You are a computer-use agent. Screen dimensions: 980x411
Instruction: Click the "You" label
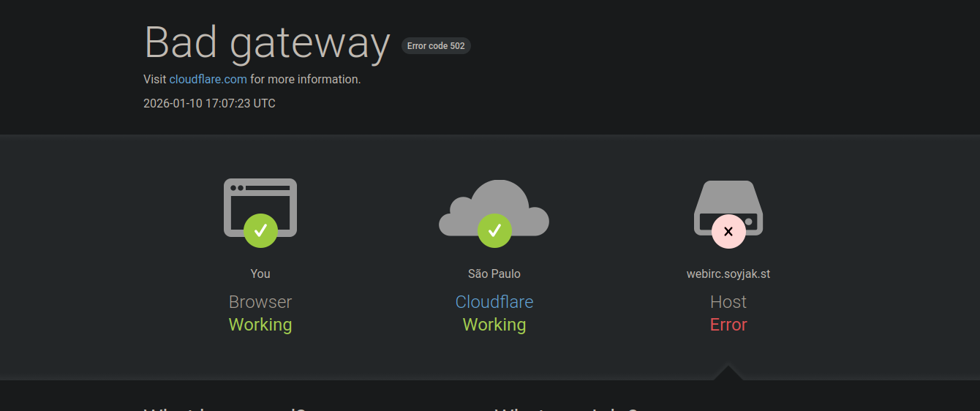(x=260, y=274)
